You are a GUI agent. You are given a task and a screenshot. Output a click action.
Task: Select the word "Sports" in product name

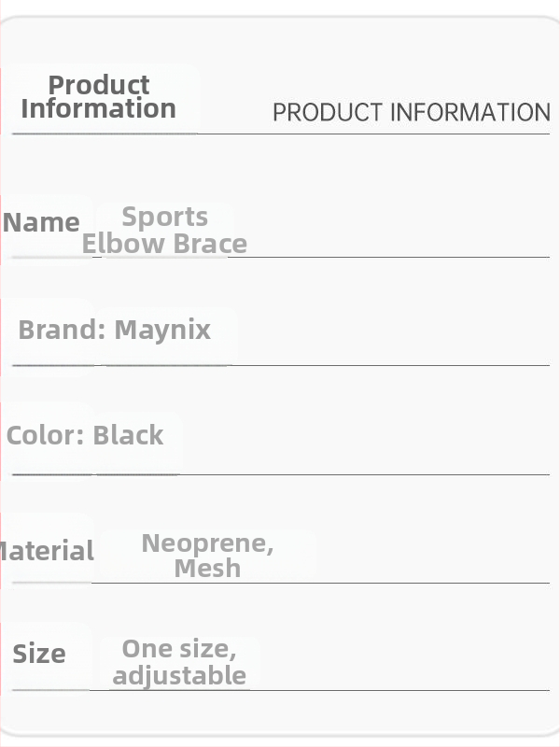[165, 218]
